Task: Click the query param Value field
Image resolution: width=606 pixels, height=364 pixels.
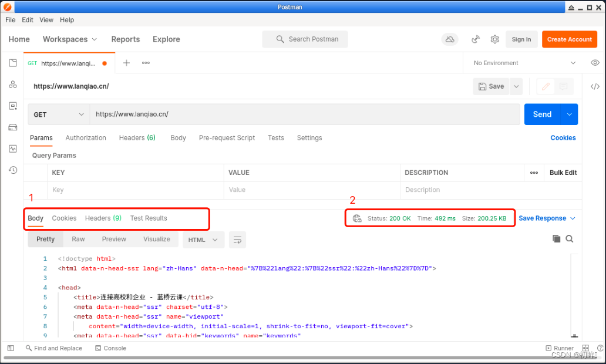Action: click(x=312, y=190)
